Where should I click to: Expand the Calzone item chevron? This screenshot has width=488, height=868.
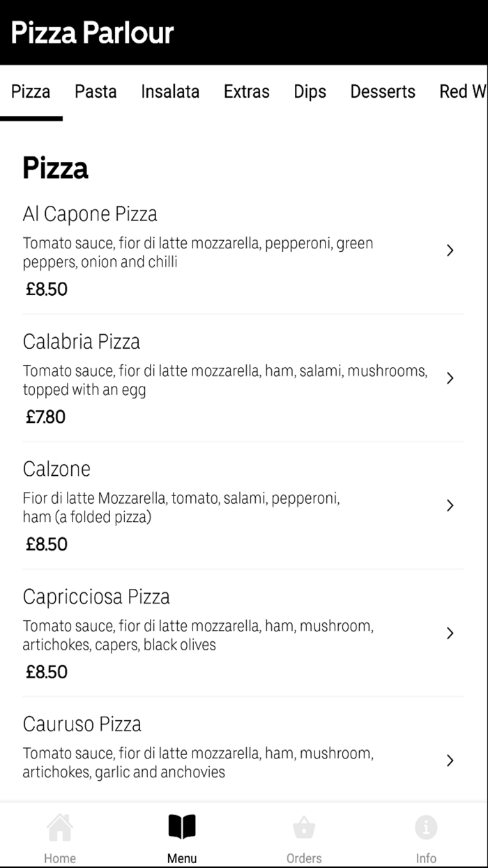point(450,506)
